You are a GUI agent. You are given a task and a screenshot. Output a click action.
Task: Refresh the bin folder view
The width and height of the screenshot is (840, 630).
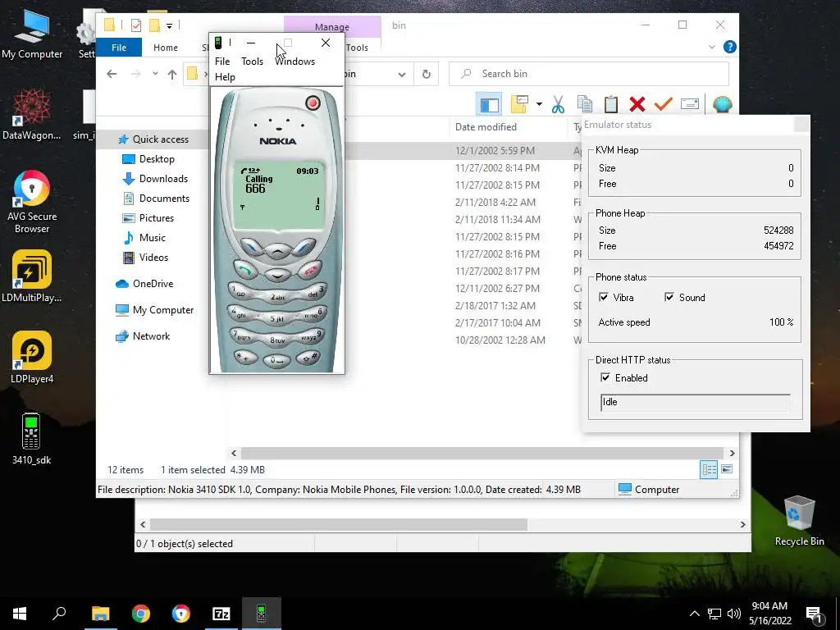[427, 74]
